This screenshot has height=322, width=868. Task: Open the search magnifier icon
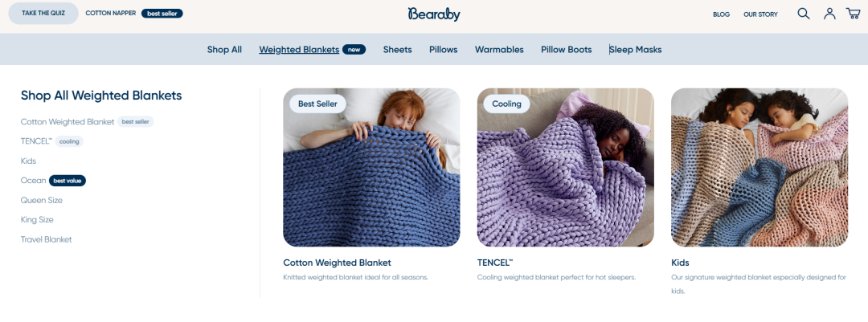(x=803, y=14)
